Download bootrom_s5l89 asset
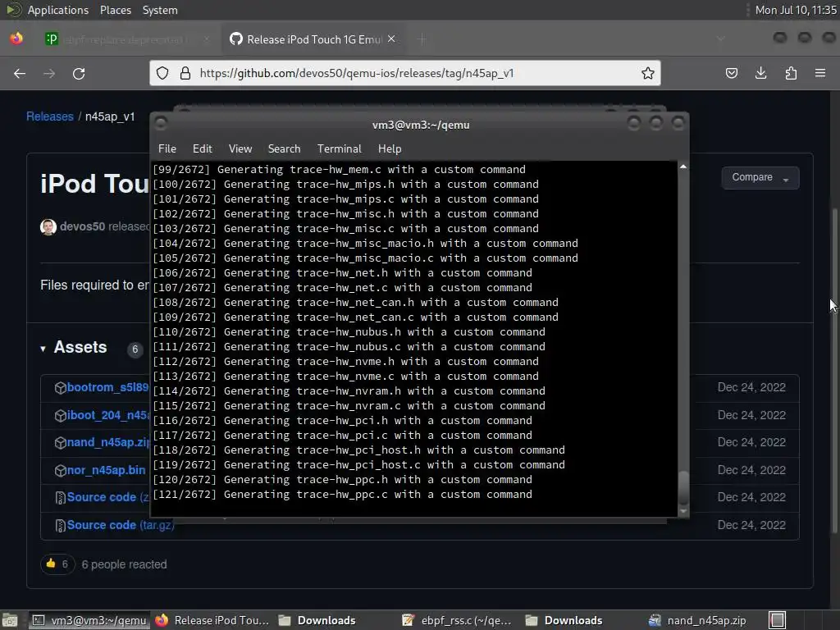 107,387
